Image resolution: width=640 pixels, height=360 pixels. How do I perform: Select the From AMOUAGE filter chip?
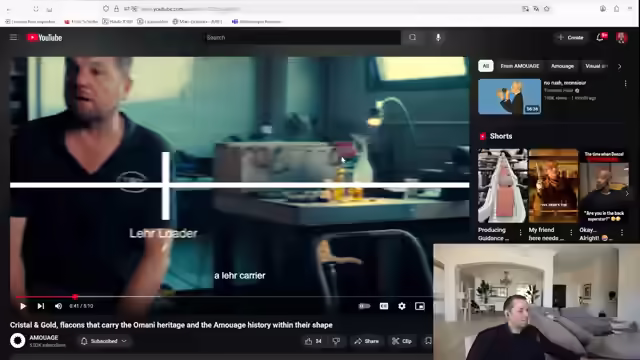point(520,66)
